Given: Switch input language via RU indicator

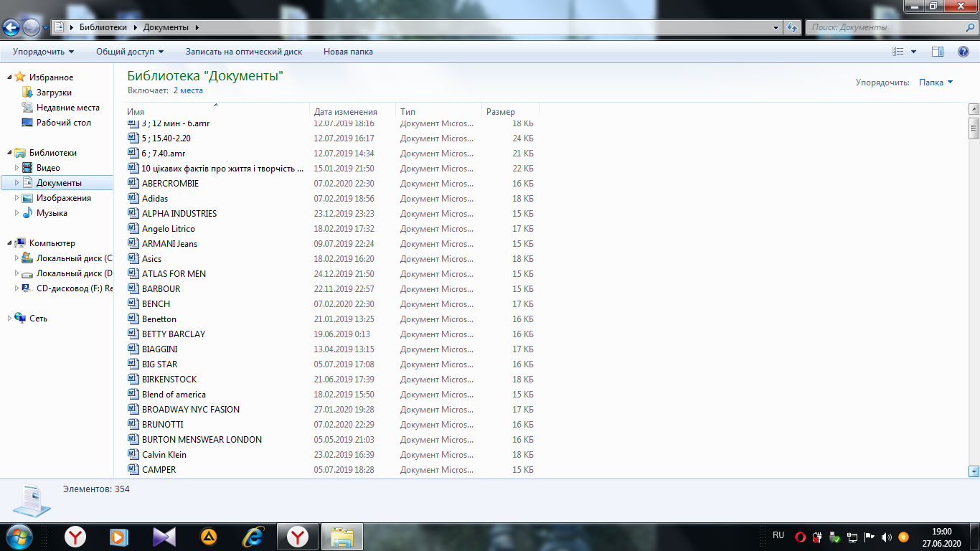Looking at the screenshot, I should [778, 535].
